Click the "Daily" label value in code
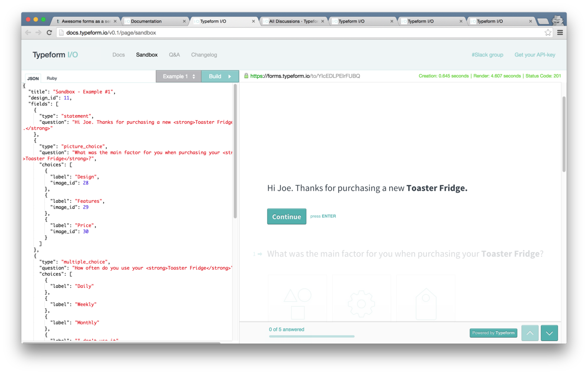 (x=84, y=286)
